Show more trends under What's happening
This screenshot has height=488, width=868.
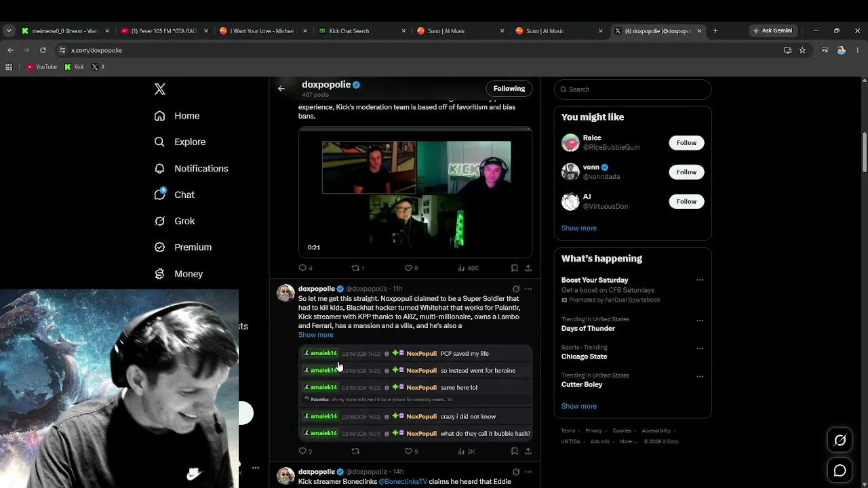point(579,406)
